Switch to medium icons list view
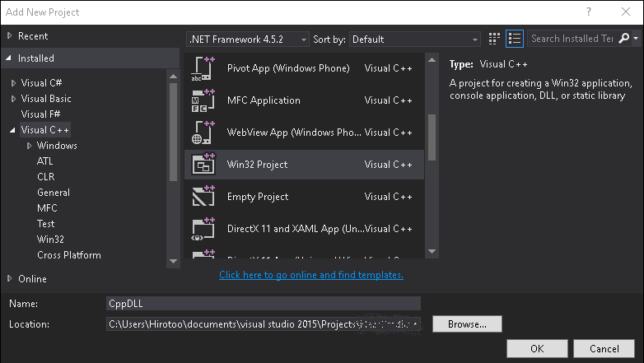The width and height of the screenshot is (644, 363). [x=515, y=39]
